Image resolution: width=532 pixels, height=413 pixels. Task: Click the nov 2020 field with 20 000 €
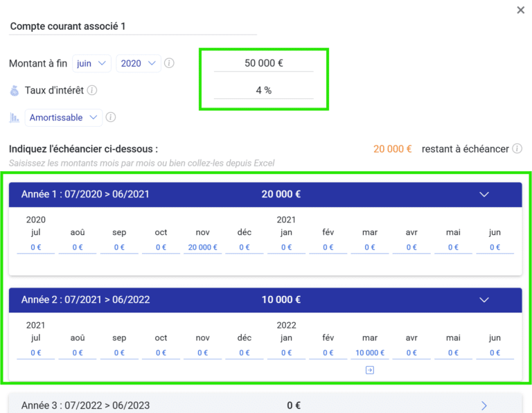202,247
